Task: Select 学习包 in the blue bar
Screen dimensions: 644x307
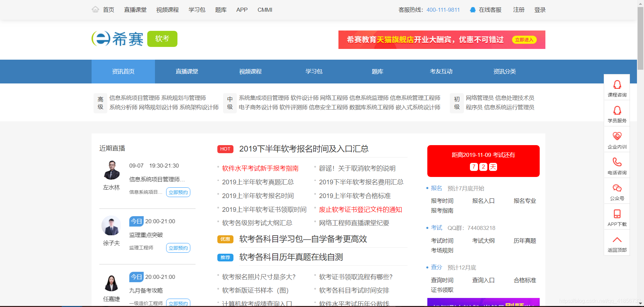Action: 314,71
